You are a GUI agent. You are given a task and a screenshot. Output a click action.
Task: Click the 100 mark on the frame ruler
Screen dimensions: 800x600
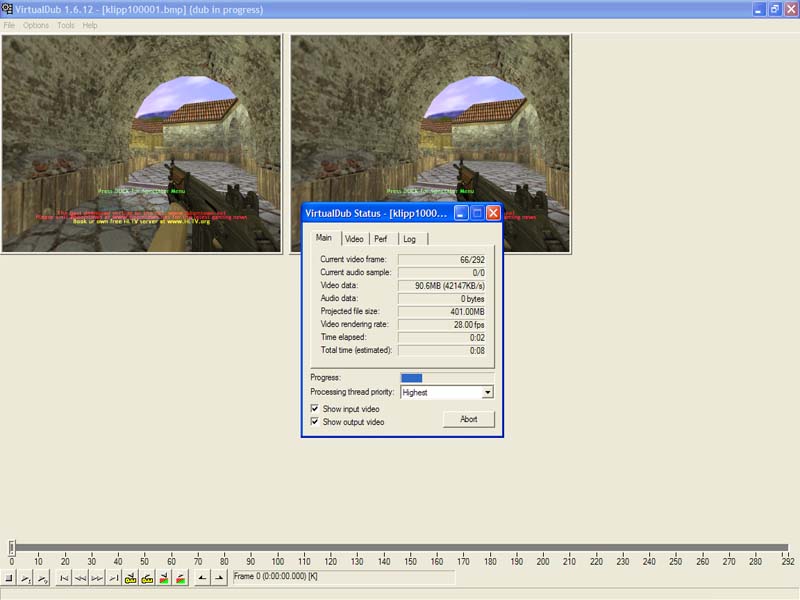(x=278, y=561)
